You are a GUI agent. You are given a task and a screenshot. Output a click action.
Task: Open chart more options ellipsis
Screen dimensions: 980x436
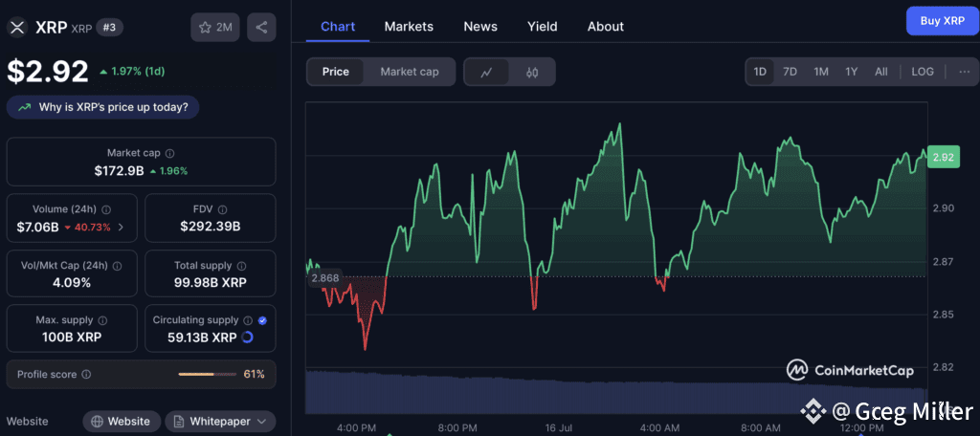pyautogui.click(x=965, y=72)
